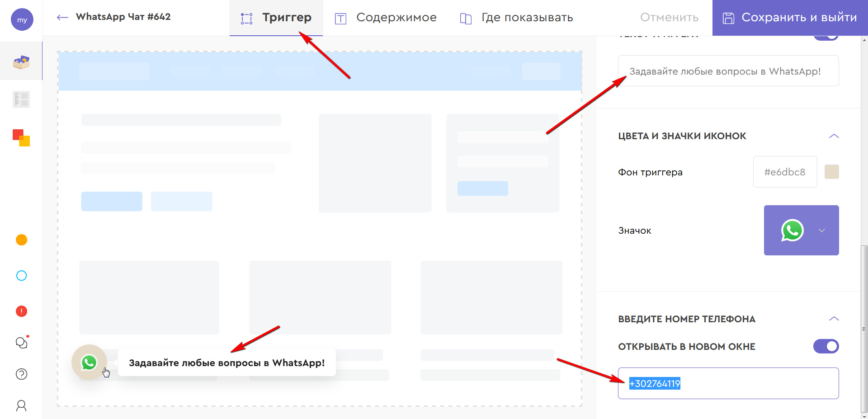Open the help question mark icon
Screen dimensions: 868x419
tap(21, 374)
